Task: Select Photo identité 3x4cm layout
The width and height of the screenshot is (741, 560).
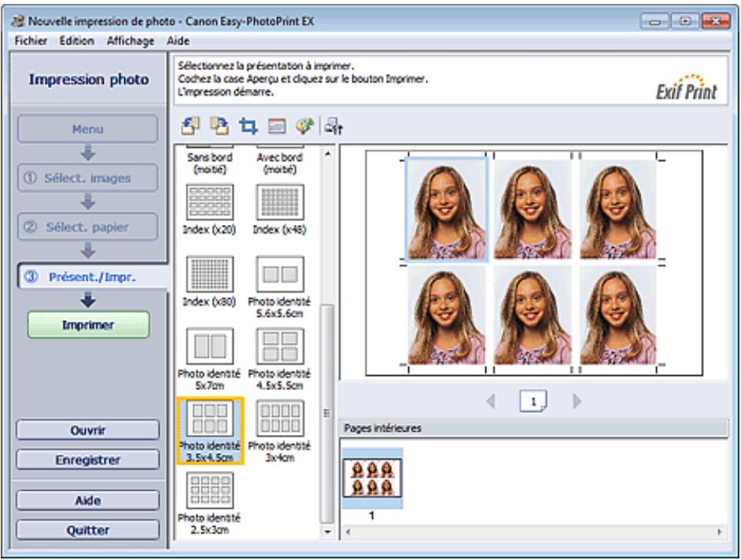Action: click(280, 431)
